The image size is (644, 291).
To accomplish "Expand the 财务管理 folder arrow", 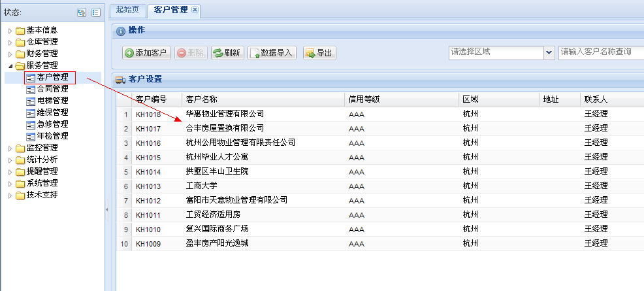I will click(10, 54).
